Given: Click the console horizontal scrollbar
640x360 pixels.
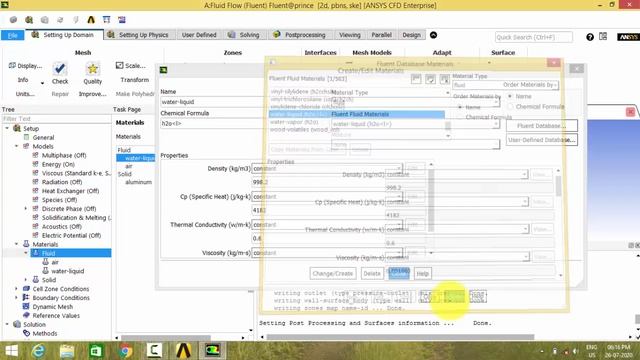Looking at the screenshot, I should 400,337.
